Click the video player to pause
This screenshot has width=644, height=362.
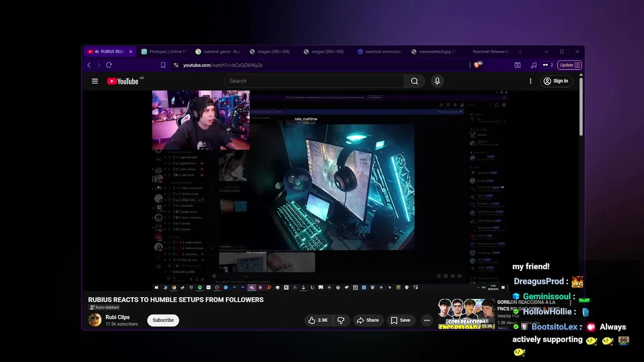click(x=330, y=191)
